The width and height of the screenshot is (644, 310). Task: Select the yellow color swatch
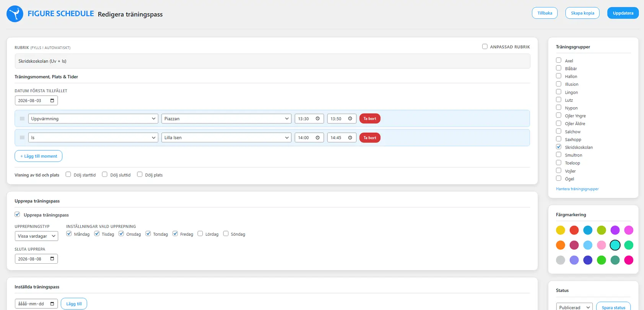point(560,230)
